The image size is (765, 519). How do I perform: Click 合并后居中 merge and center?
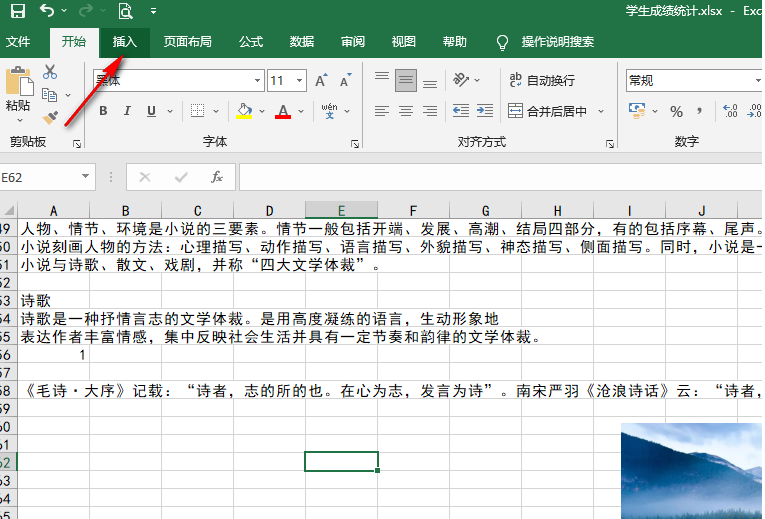coord(547,111)
